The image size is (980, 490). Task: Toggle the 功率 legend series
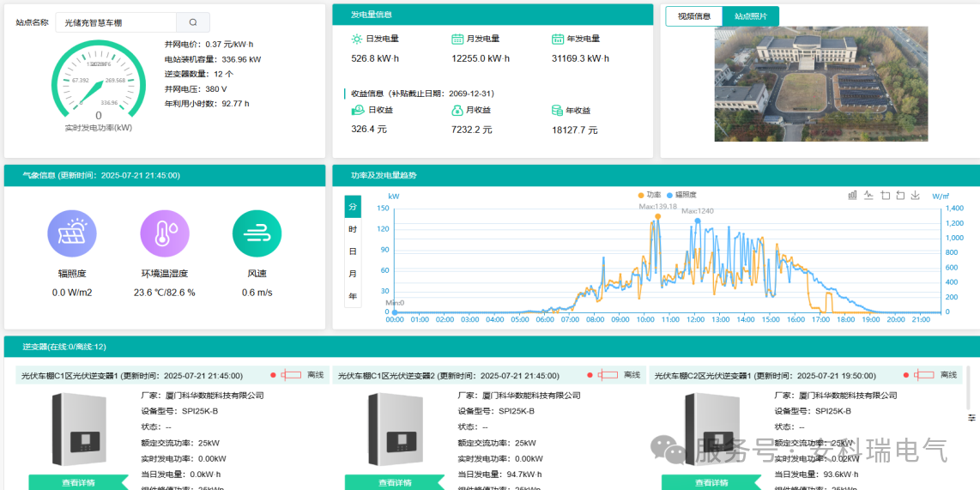coord(650,195)
